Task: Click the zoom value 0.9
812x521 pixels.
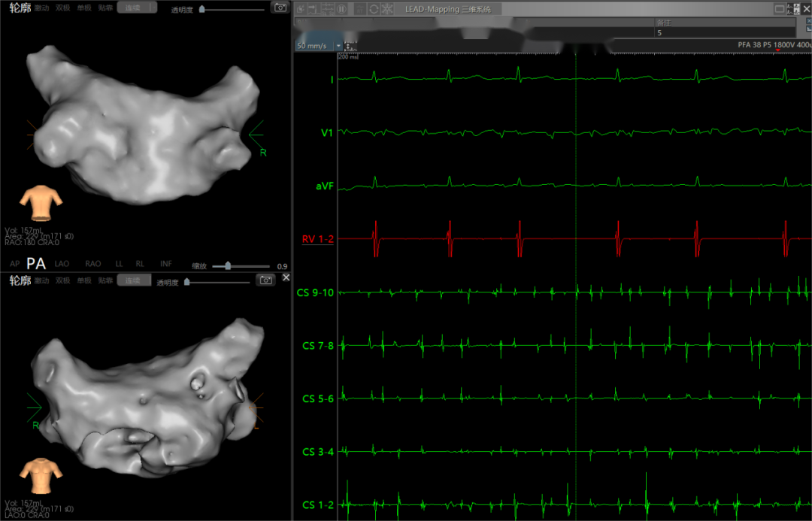Action: 282,266
